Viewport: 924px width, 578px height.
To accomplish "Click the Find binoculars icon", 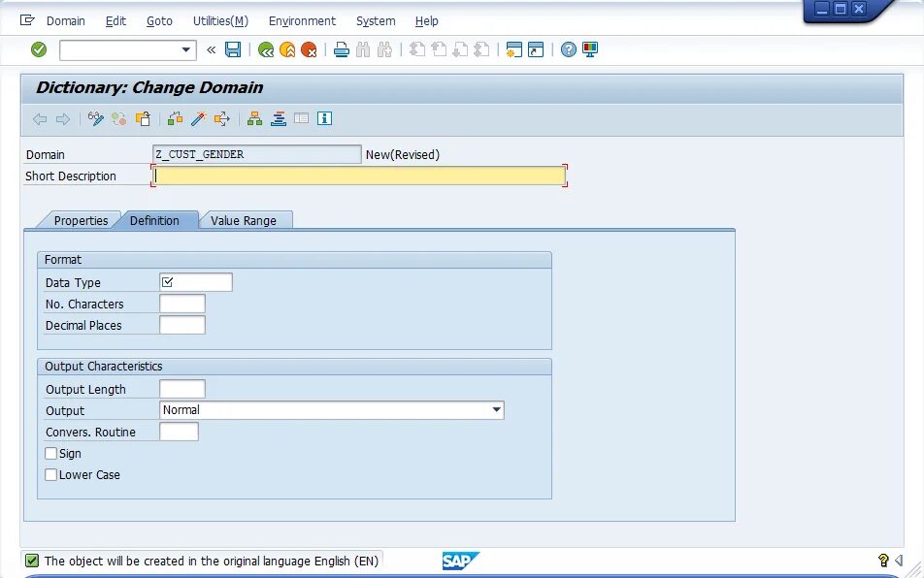I will click(363, 50).
